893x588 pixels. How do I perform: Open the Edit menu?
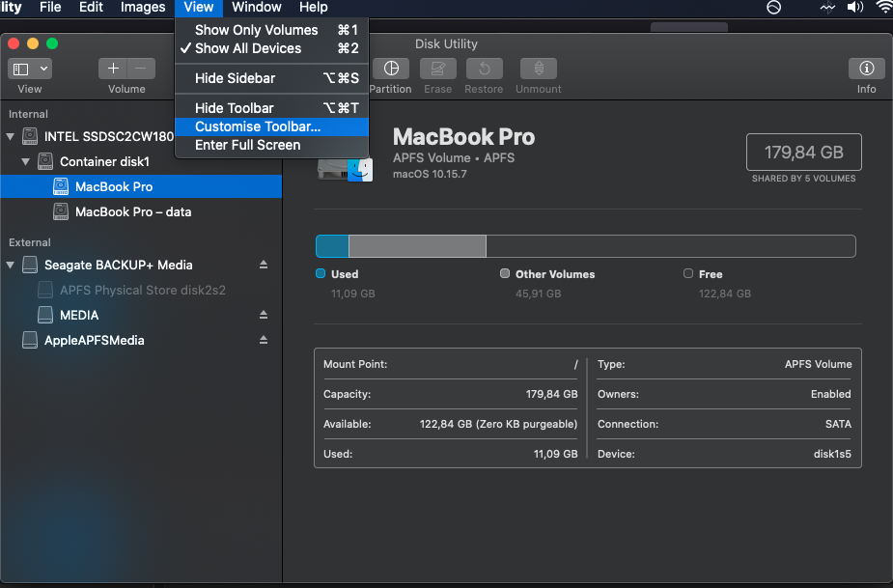point(91,8)
